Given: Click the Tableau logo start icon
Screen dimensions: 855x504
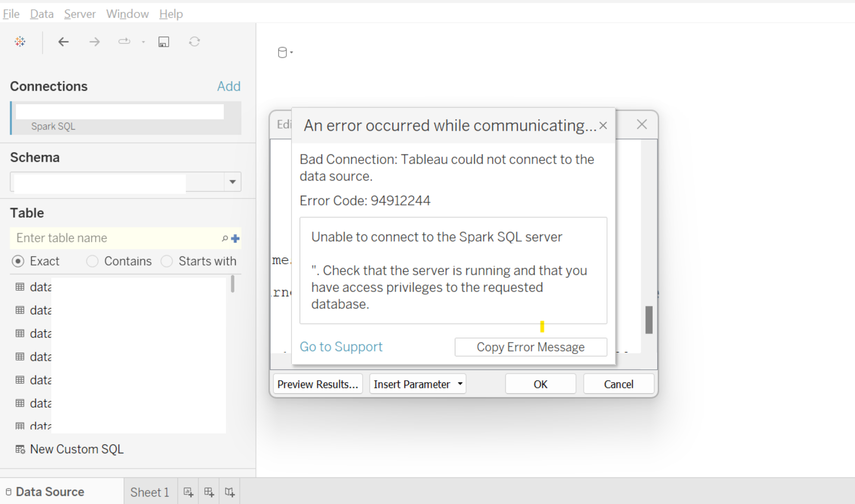Looking at the screenshot, I should click(20, 42).
